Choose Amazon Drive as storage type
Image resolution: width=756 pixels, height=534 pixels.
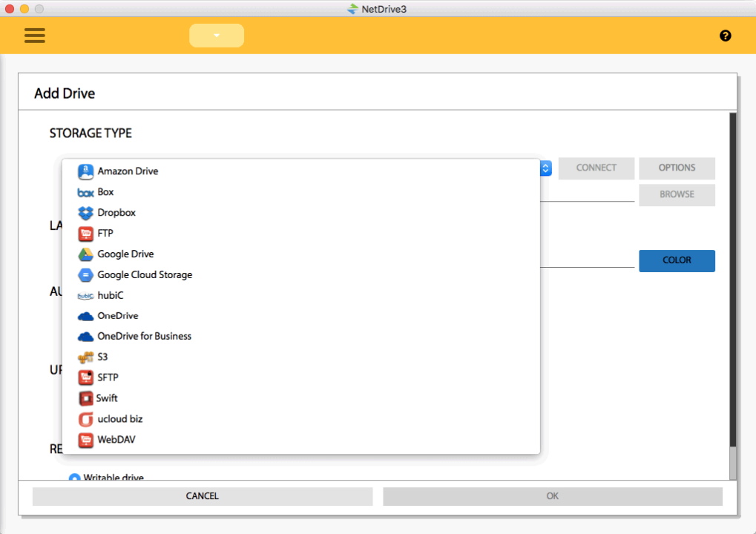[x=301, y=171]
